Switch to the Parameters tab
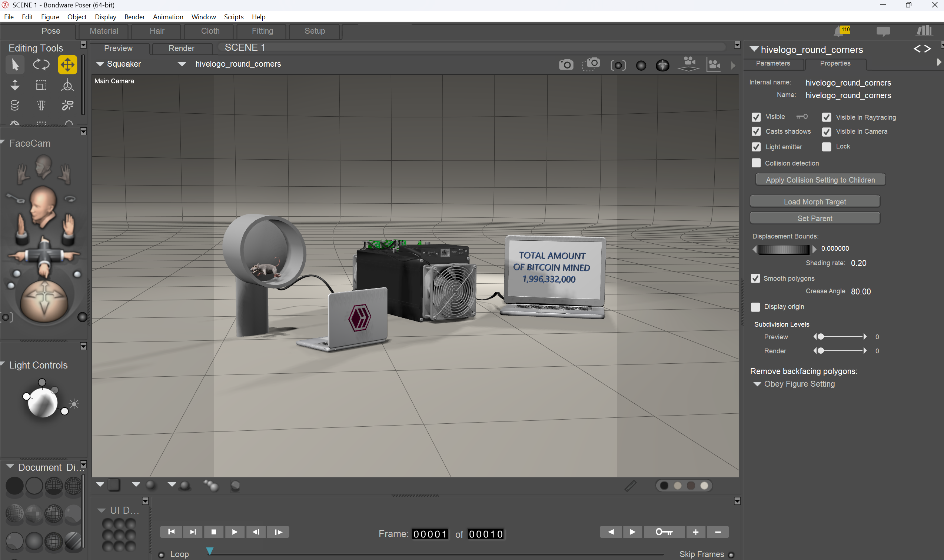Image resolution: width=944 pixels, height=560 pixels. [773, 63]
